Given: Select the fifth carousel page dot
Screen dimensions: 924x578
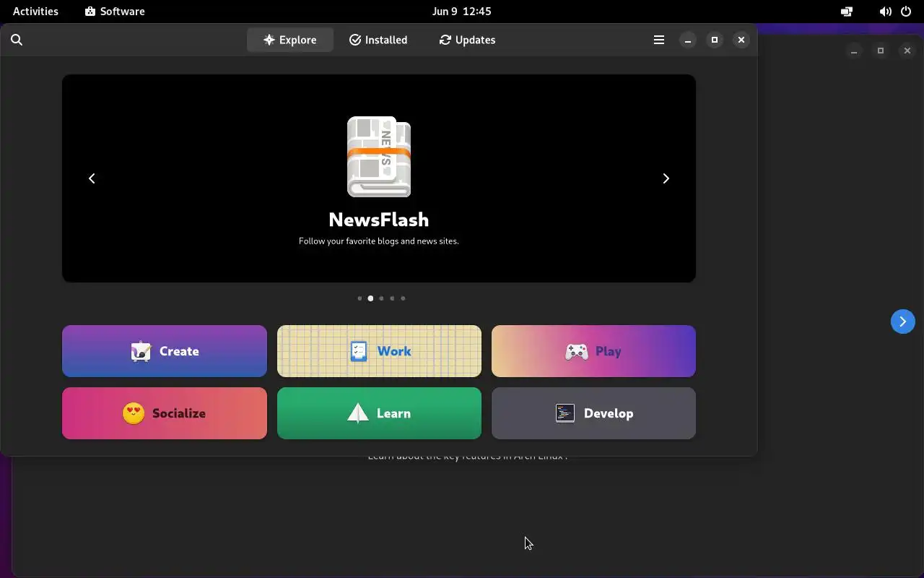Looking at the screenshot, I should point(403,298).
